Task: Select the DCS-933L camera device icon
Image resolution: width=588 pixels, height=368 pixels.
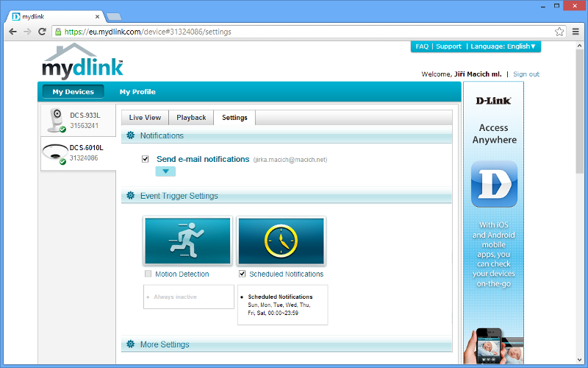Action: (56, 120)
